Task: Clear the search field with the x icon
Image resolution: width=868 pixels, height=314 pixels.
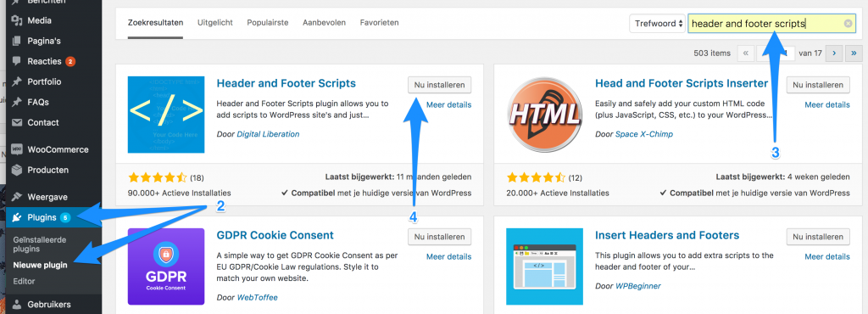Action: click(848, 23)
